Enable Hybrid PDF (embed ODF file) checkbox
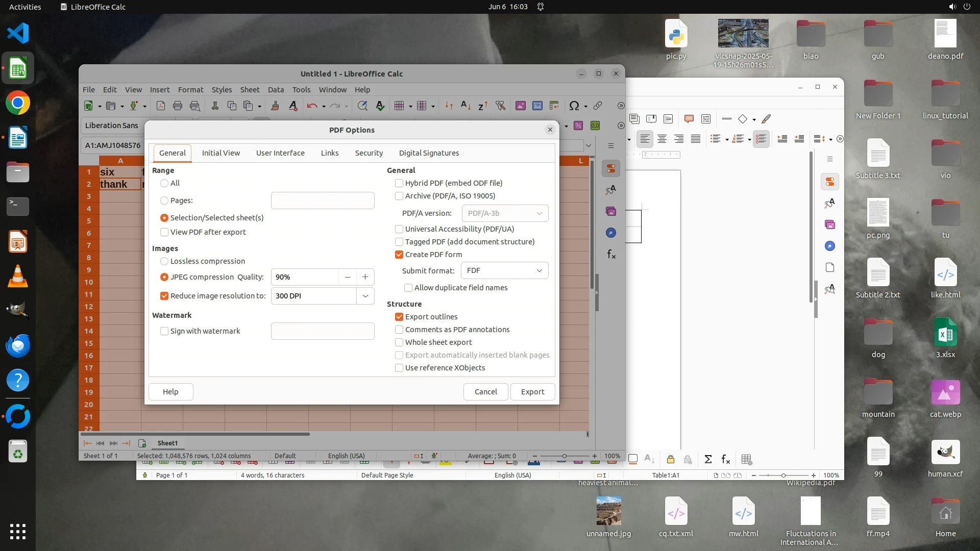The image size is (980, 551). 399,183
